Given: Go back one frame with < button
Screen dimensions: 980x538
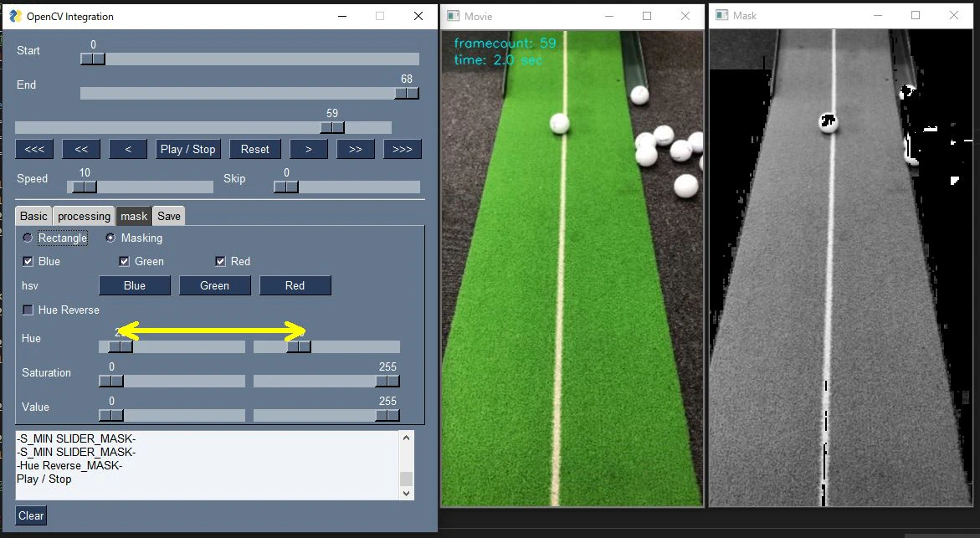Looking at the screenshot, I should [128, 149].
